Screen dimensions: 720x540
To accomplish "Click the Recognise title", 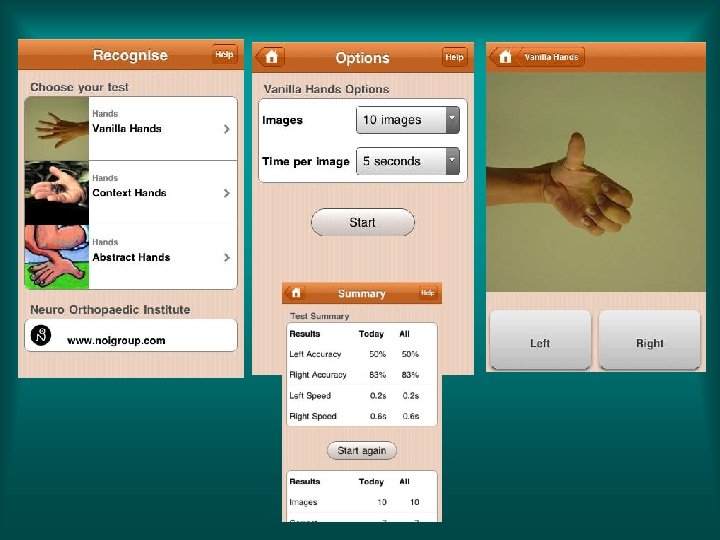I will (130, 55).
